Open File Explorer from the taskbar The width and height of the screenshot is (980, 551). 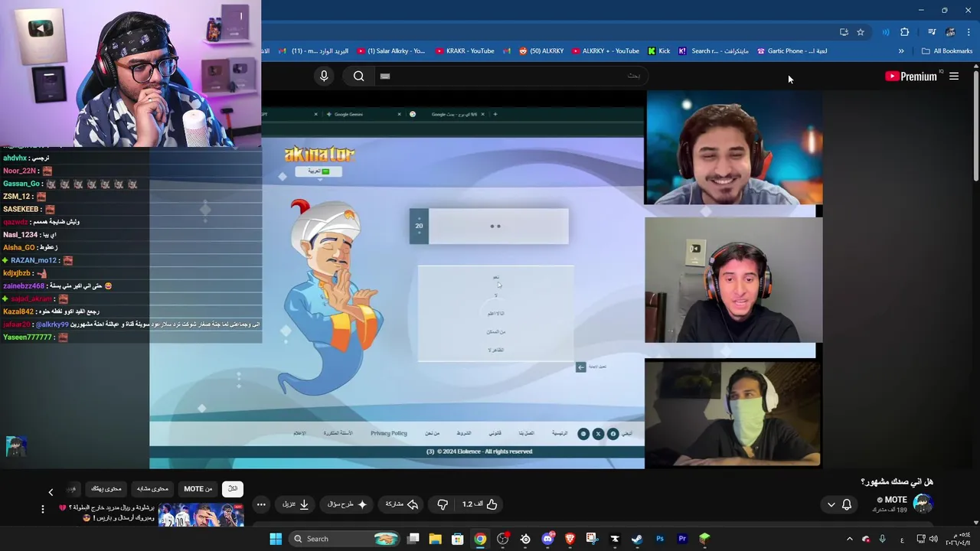point(435,539)
